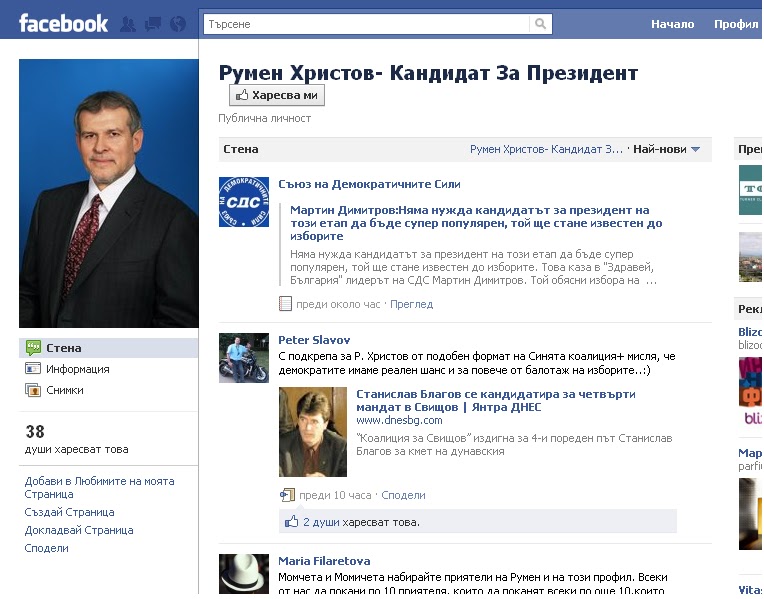Open Станислав Благов се кандидатира headline link
This screenshot has width=764, height=599.
496,400
